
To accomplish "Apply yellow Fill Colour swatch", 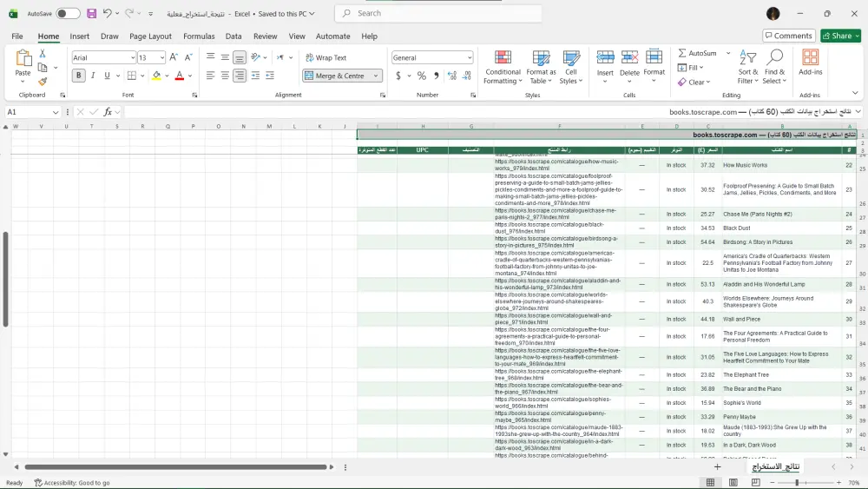I will coord(156,76).
